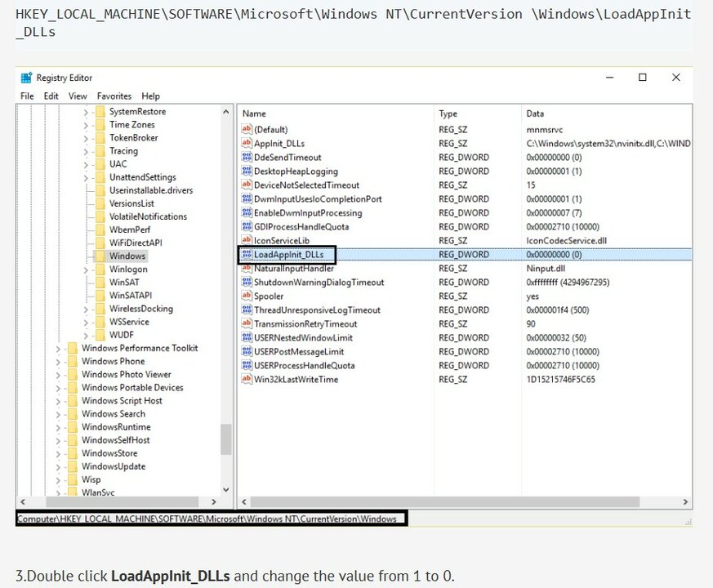The height and width of the screenshot is (588, 713).
Task: Click the string icon of AppInit_DLLs value
Action: point(247,143)
